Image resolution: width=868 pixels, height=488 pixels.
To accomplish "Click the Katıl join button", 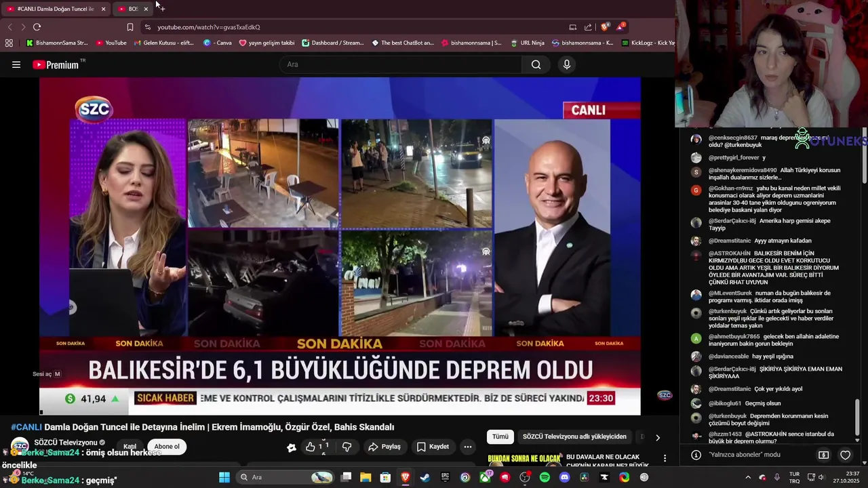I will click(x=130, y=447).
